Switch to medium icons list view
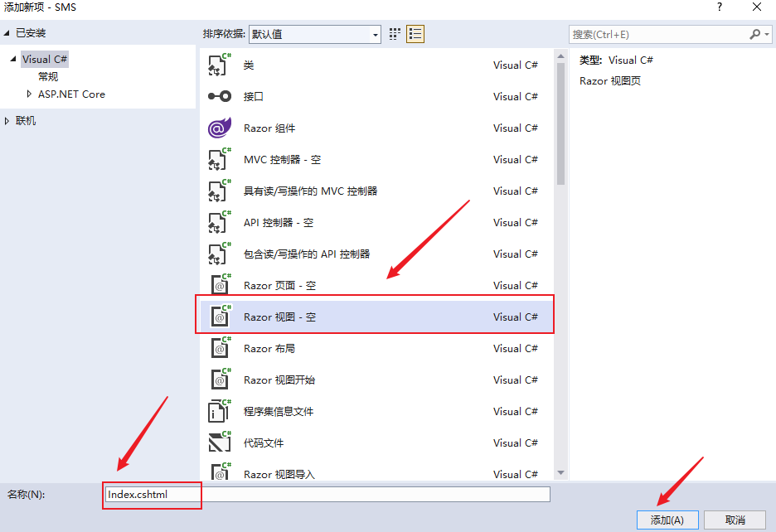This screenshot has height=532, width=776. (x=415, y=34)
